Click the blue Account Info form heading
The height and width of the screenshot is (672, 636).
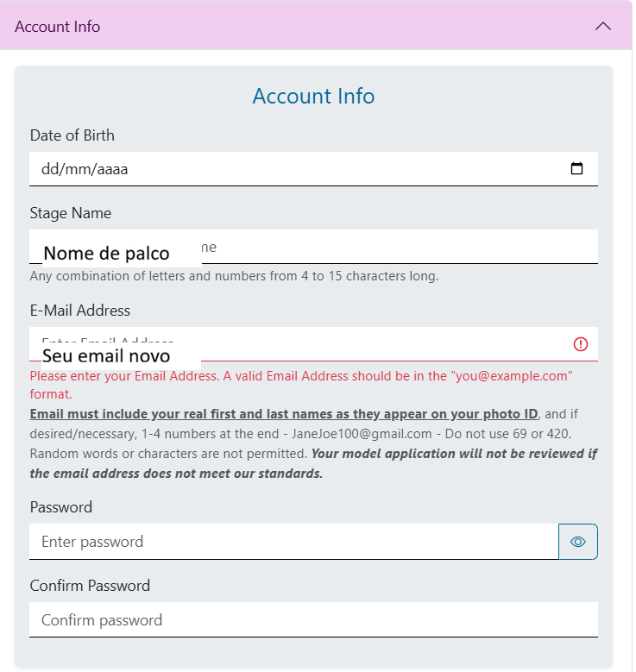tap(313, 96)
